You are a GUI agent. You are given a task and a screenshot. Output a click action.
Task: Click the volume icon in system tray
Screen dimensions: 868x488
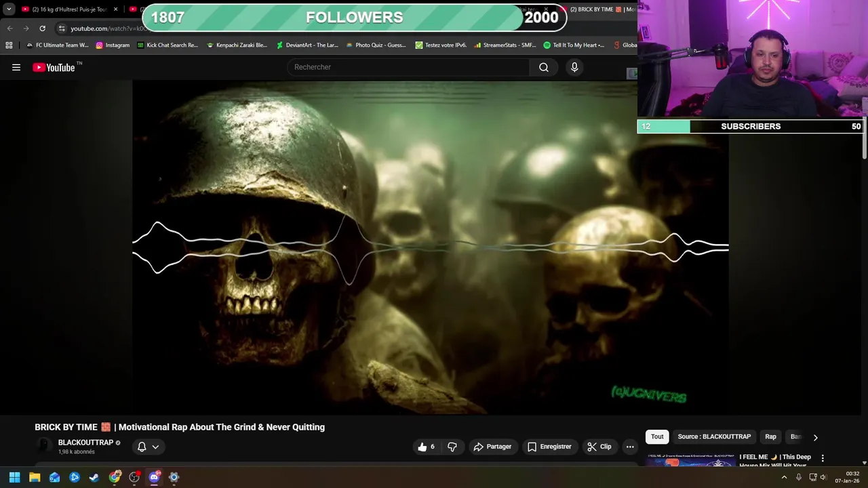click(824, 477)
